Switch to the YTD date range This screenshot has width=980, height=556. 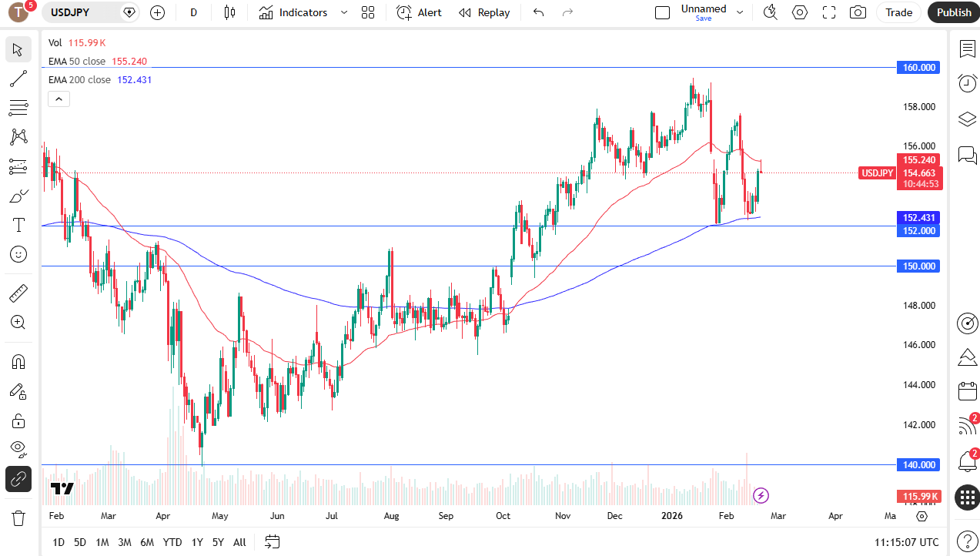(x=172, y=542)
